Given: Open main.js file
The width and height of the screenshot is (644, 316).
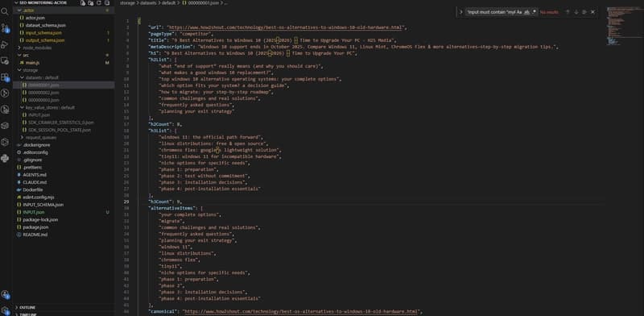Looking at the screenshot, I should coord(64,63).
